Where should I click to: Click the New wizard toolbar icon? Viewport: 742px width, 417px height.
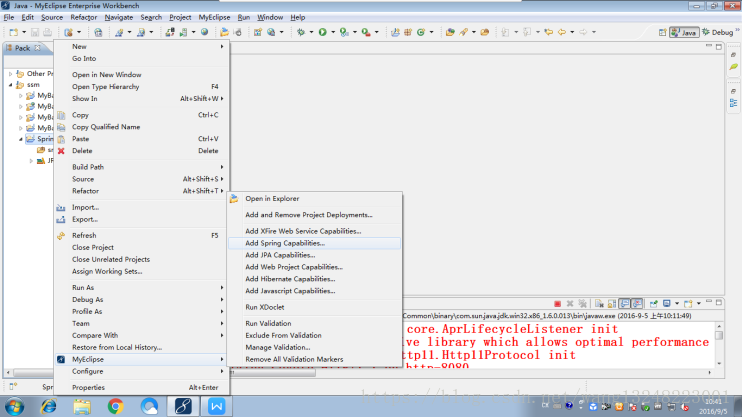(x=14, y=32)
